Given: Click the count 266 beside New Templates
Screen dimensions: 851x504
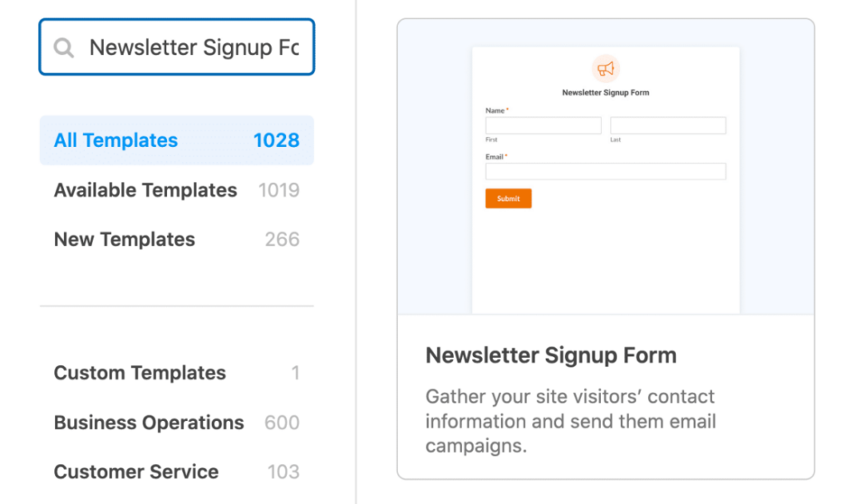Looking at the screenshot, I should click(x=283, y=239).
